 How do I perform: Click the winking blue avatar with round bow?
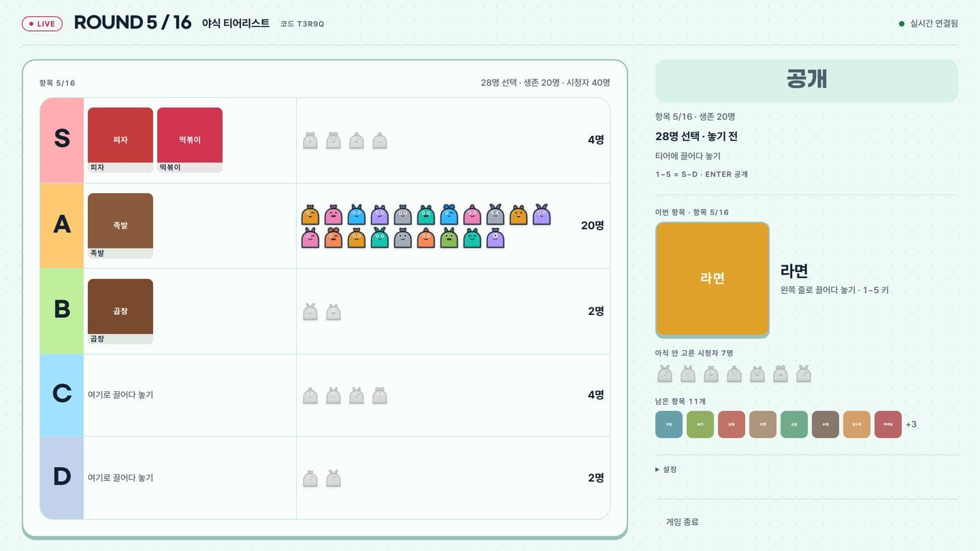(x=449, y=214)
